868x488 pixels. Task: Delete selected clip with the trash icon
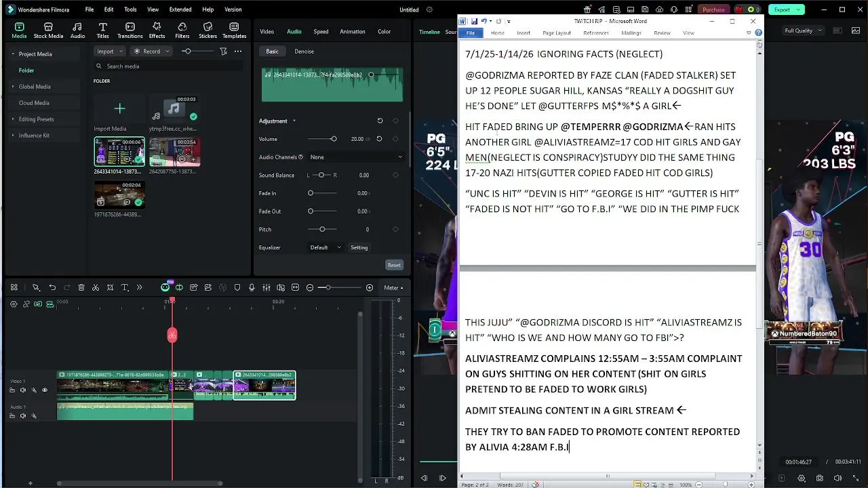[81, 287]
